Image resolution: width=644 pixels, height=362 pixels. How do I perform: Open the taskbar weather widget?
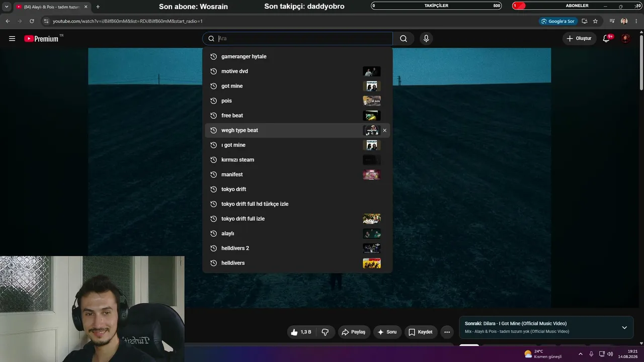click(543, 354)
